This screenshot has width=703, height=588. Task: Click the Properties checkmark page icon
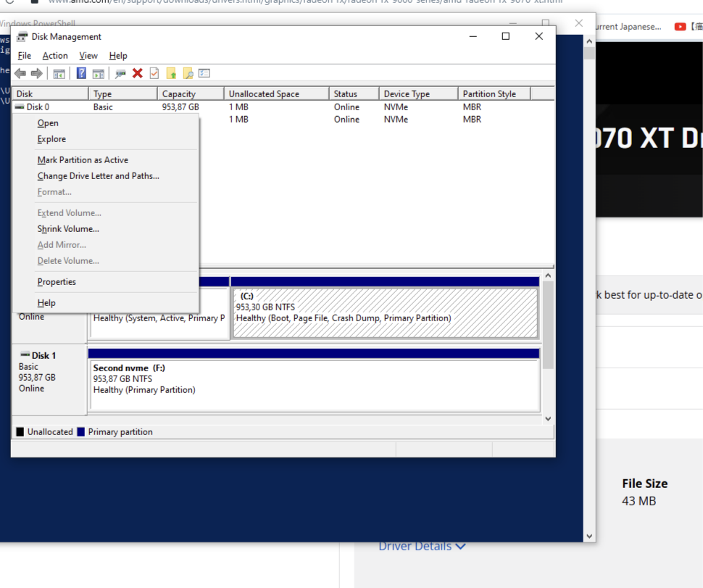coord(154,73)
